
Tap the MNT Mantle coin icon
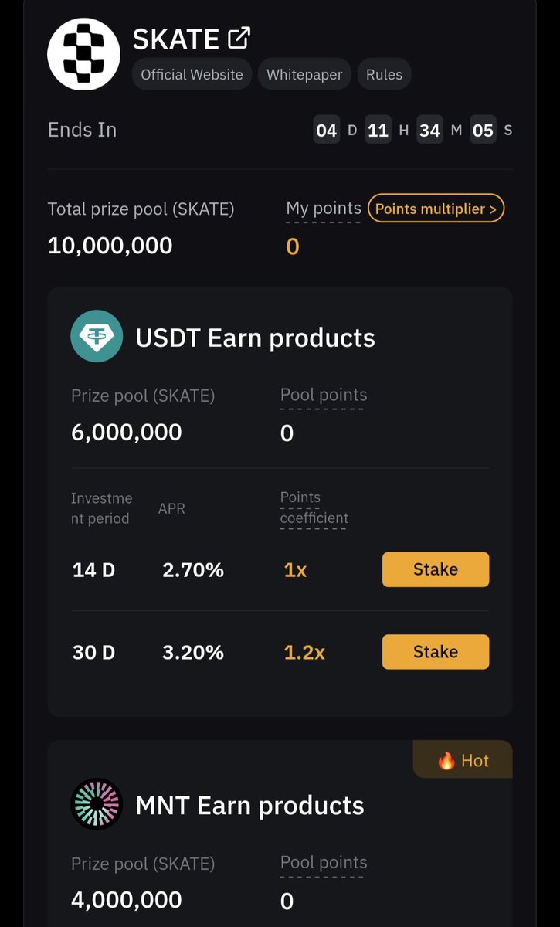[x=97, y=804]
